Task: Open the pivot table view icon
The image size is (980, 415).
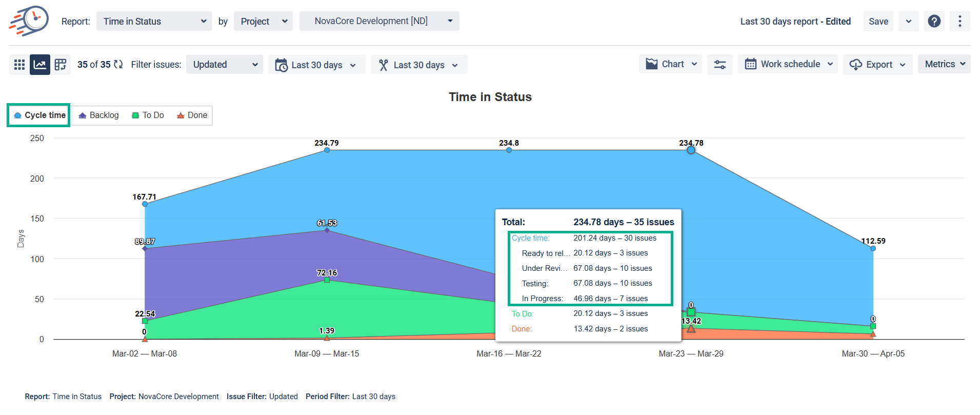Action: [x=61, y=65]
